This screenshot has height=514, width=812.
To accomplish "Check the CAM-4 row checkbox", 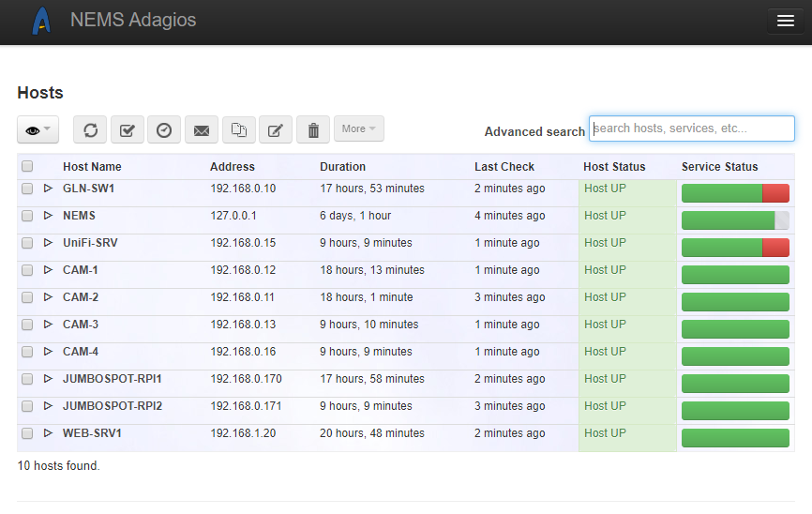I will click(x=27, y=352).
